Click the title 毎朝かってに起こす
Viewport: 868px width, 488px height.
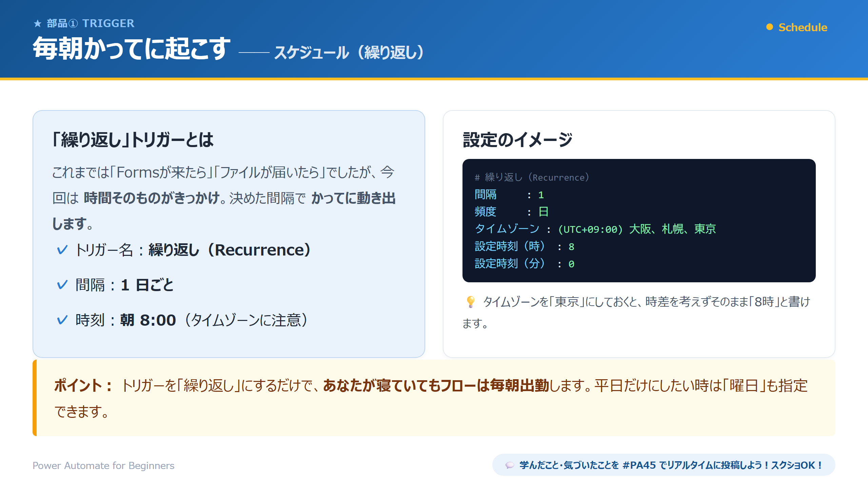coord(132,48)
